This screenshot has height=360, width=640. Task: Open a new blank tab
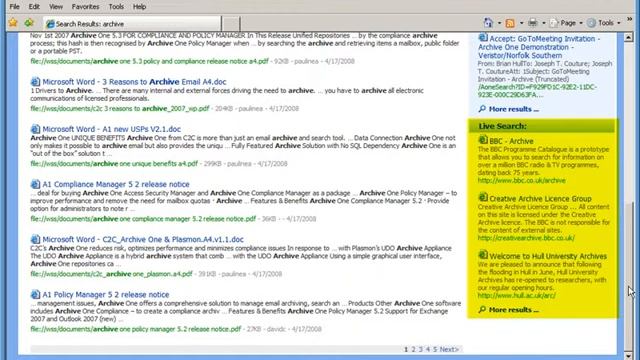[x=231, y=24]
